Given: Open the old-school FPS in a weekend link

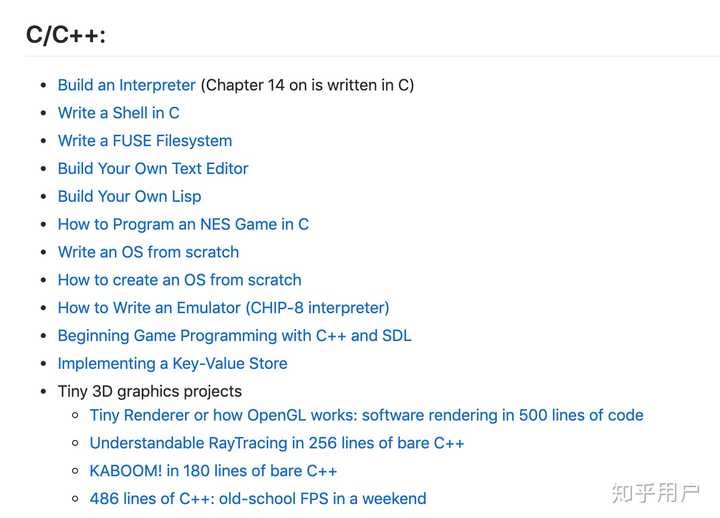Looking at the screenshot, I should 258,498.
